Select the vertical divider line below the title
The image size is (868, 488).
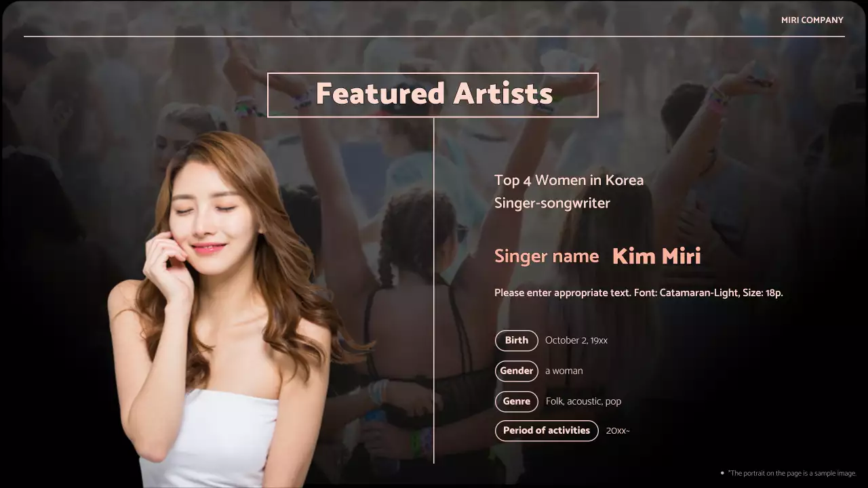(434, 291)
